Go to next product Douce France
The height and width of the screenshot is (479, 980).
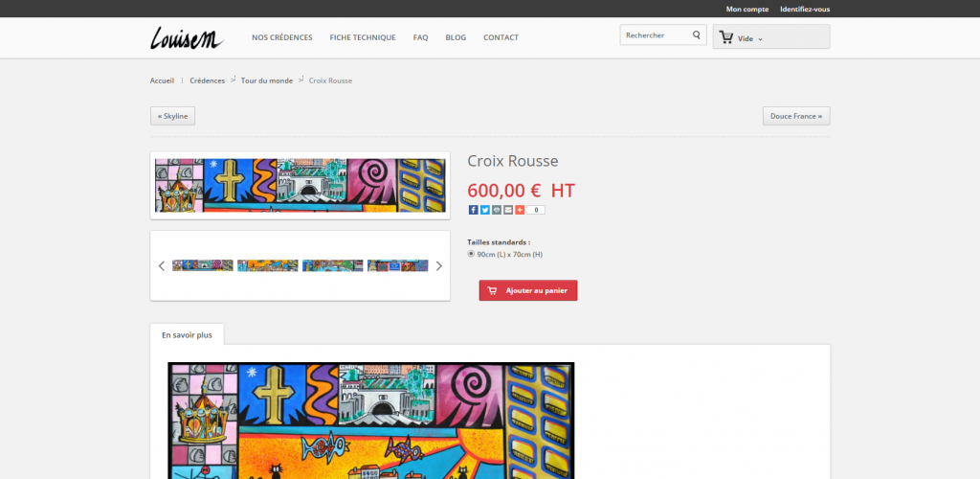(x=796, y=116)
